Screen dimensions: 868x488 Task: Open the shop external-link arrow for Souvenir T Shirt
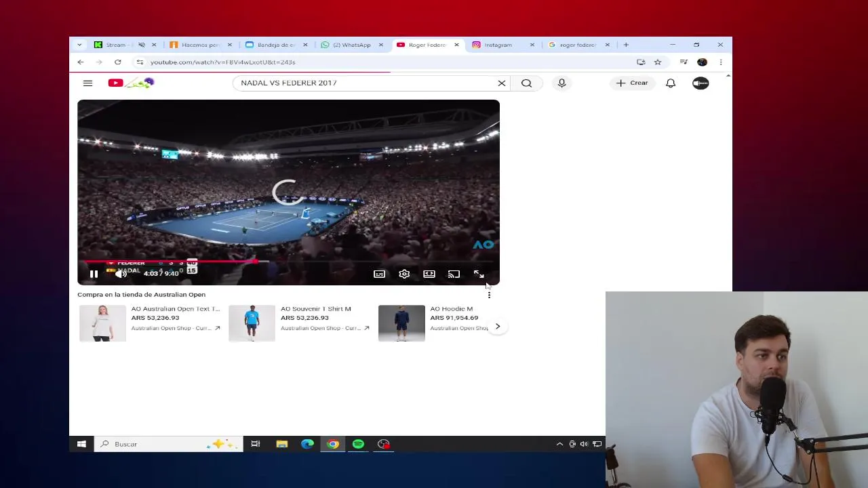[x=366, y=328]
